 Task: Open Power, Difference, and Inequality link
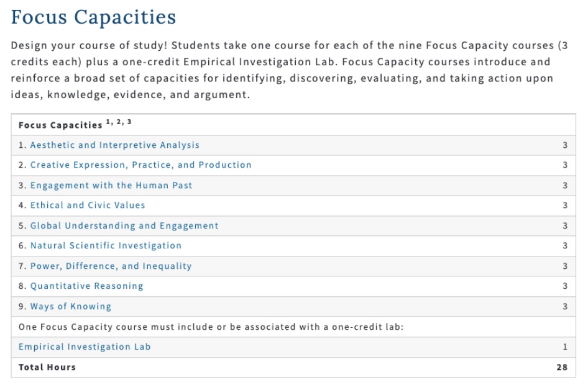tap(111, 266)
